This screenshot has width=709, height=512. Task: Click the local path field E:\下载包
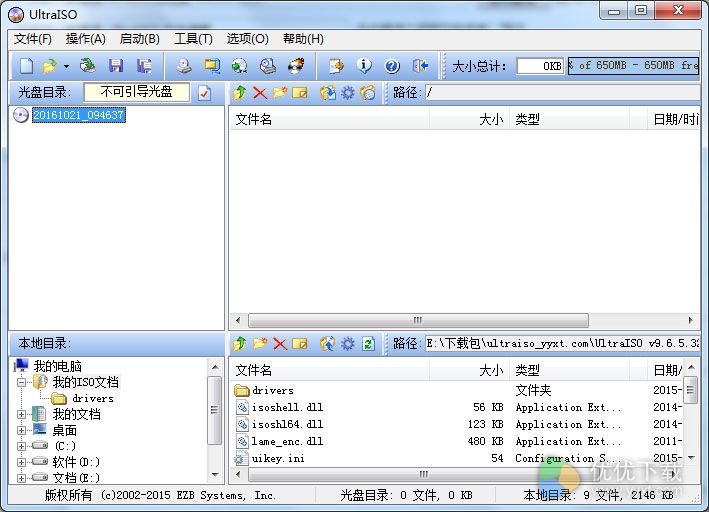click(562, 344)
